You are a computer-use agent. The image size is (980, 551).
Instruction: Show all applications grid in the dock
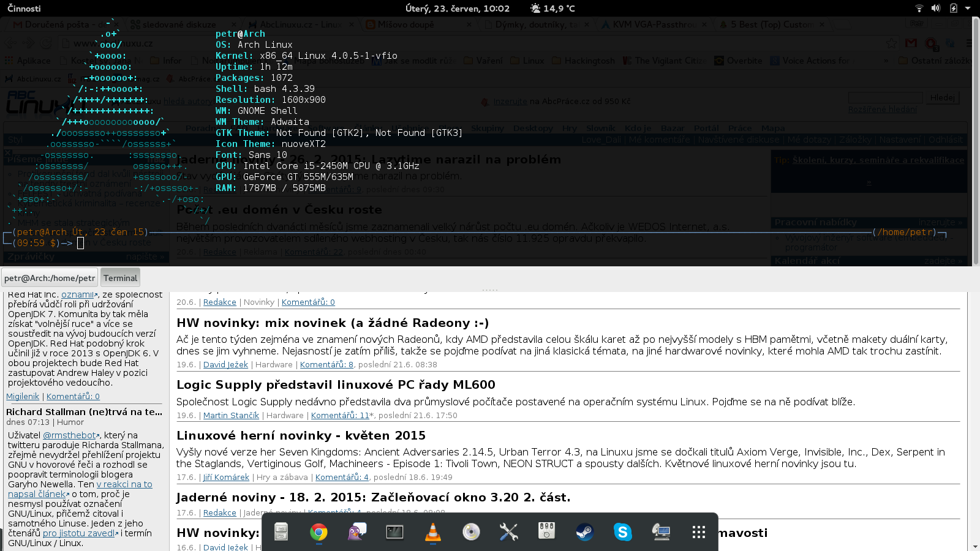699,531
